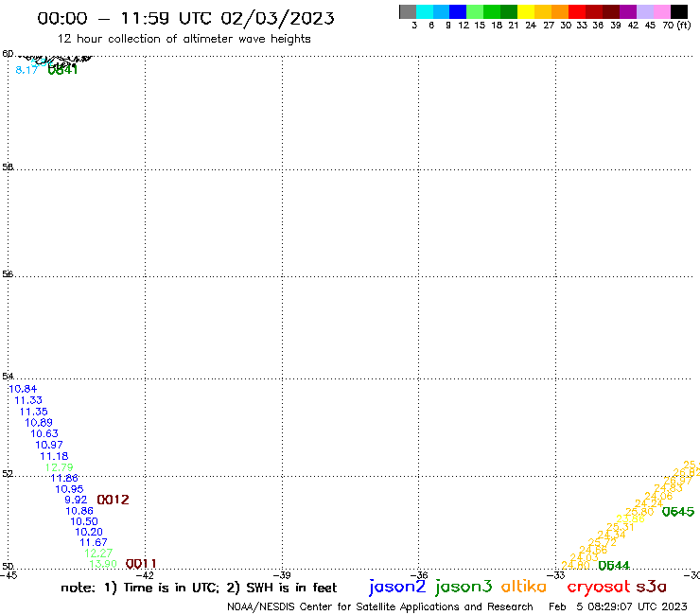This screenshot has width=700, height=615.
Task: Click the green time stamp '0644'
Action: click(614, 566)
